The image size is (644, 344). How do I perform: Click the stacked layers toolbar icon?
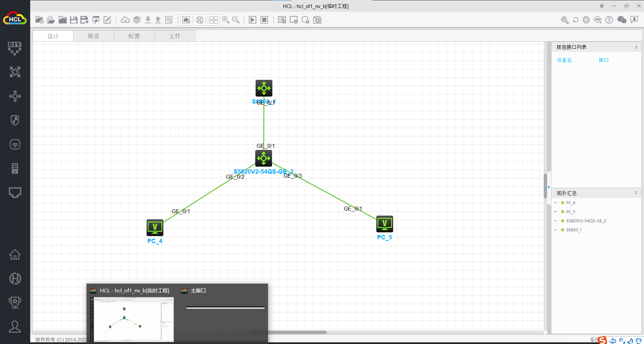coord(137,20)
